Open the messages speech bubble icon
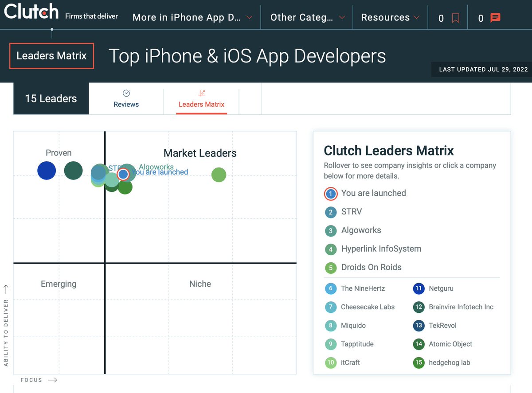 pyautogui.click(x=495, y=18)
